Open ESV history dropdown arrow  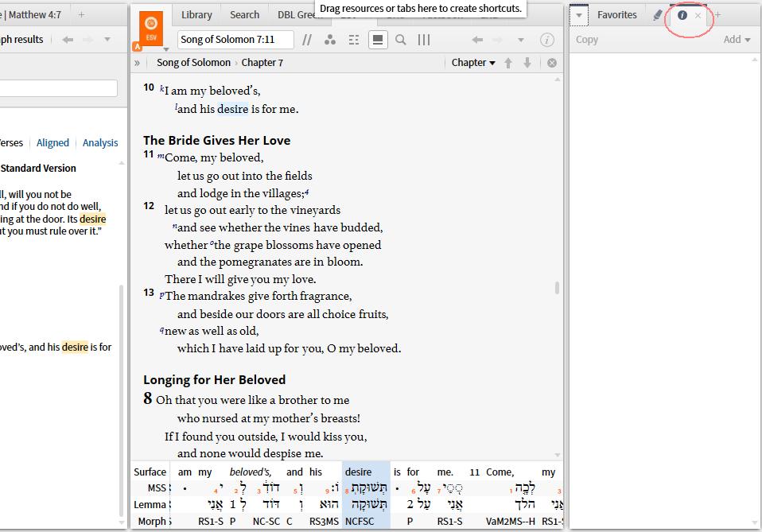[520, 40]
